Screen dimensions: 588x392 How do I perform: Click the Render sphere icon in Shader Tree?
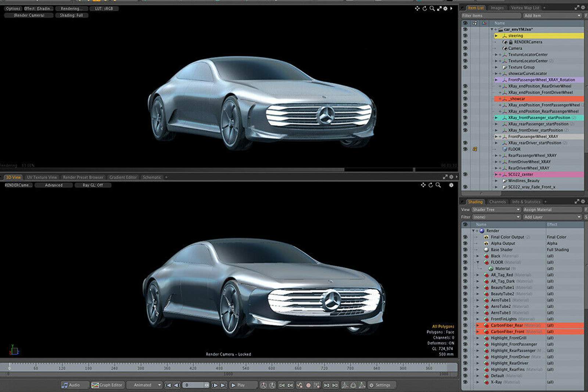point(482,231)
